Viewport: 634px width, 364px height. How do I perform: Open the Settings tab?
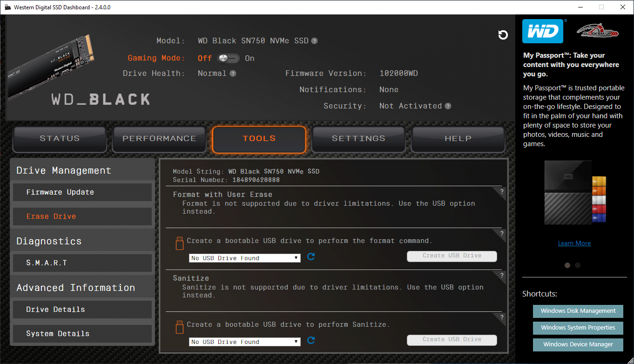click(x=358, y=139)
